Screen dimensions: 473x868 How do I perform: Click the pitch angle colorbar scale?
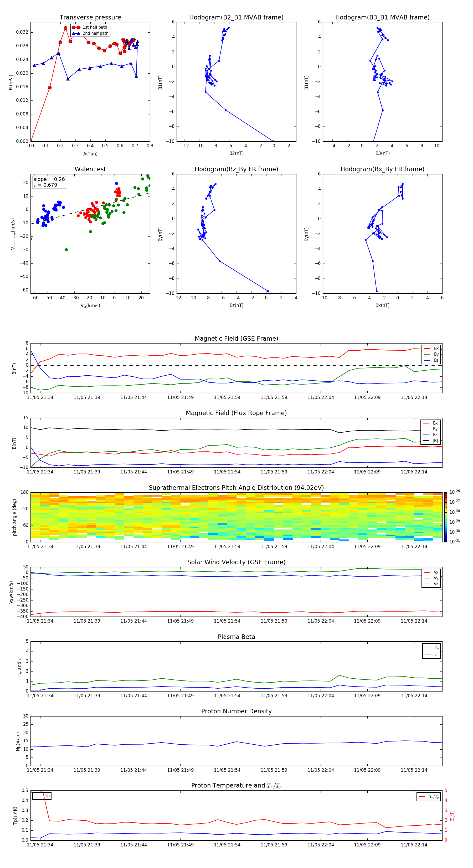[x=446, y=517]
